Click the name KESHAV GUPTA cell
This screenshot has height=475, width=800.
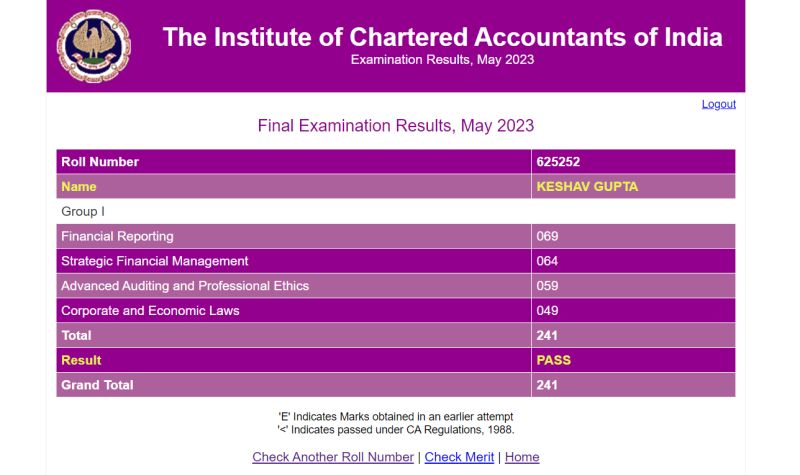pyautogui.click(x=633, y=186)
